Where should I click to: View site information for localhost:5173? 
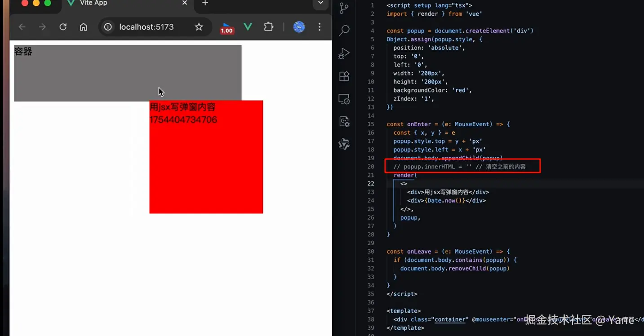pos(108,27)
